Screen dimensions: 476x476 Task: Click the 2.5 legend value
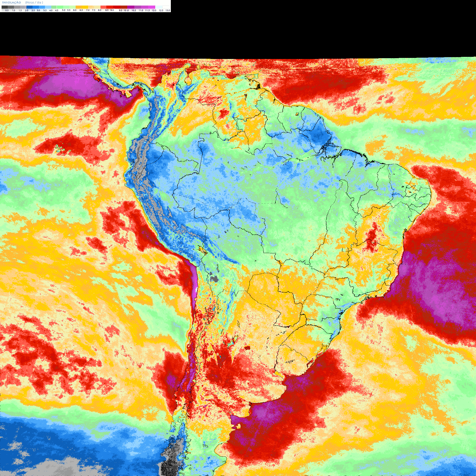click(x=33, y=10)
